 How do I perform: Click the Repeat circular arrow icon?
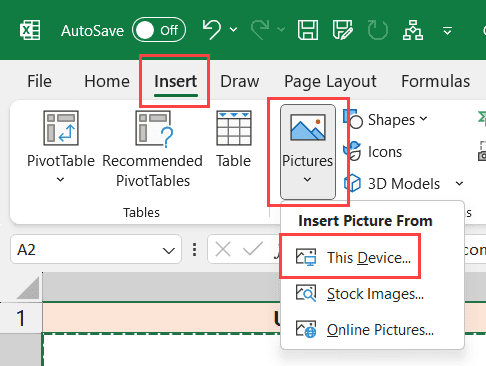click(x=378, y=30)
